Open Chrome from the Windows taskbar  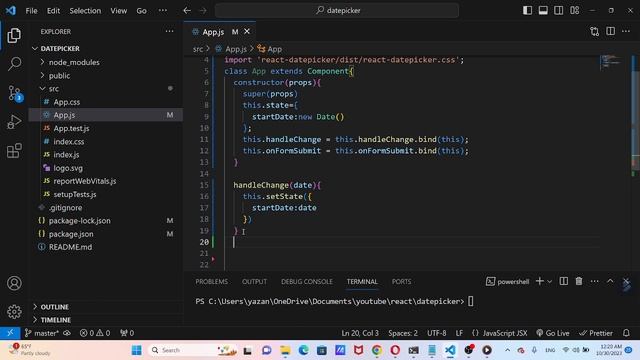(x=376, y=350)
